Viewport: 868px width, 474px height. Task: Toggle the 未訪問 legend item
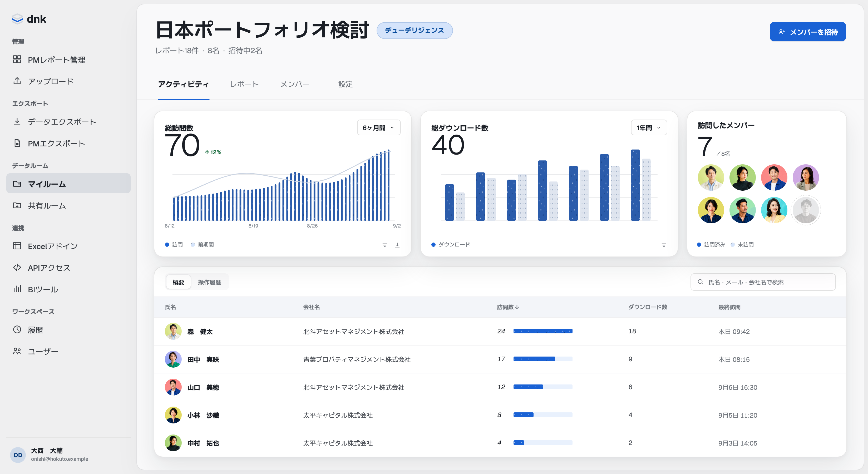pyautogui.click(x=742, y=245)
